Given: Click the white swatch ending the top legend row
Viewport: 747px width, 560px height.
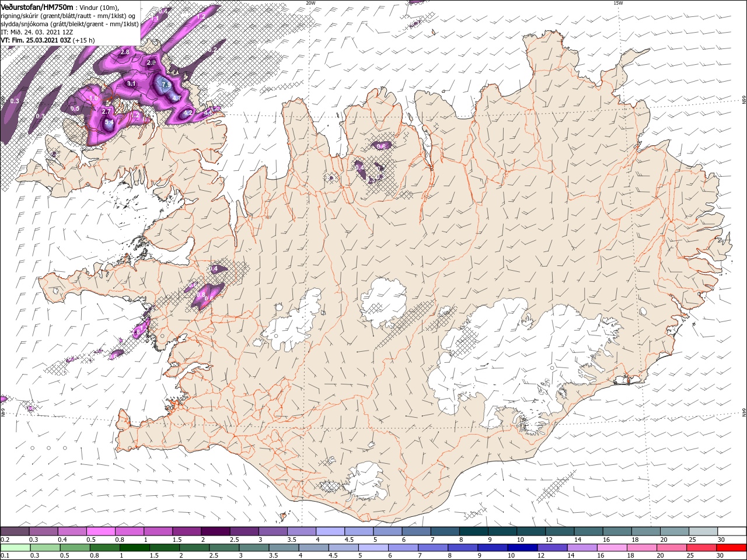Looking at the screenshot, I should (731, 531).
